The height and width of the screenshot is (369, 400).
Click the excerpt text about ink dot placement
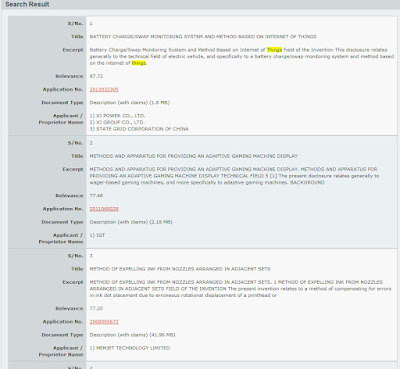point(240,289)
